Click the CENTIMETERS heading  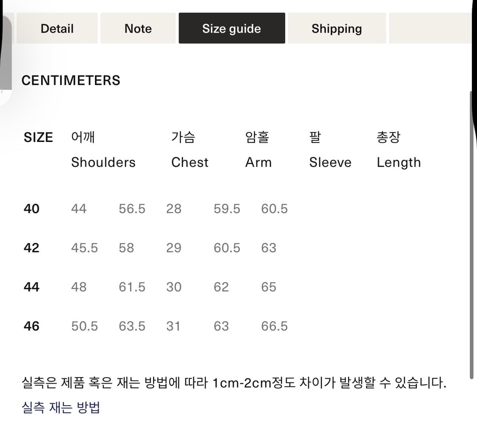point(70,80)
